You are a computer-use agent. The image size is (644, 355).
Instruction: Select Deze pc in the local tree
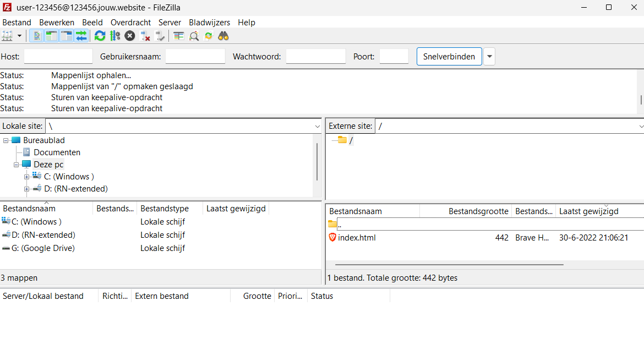[x=48, y=165]
